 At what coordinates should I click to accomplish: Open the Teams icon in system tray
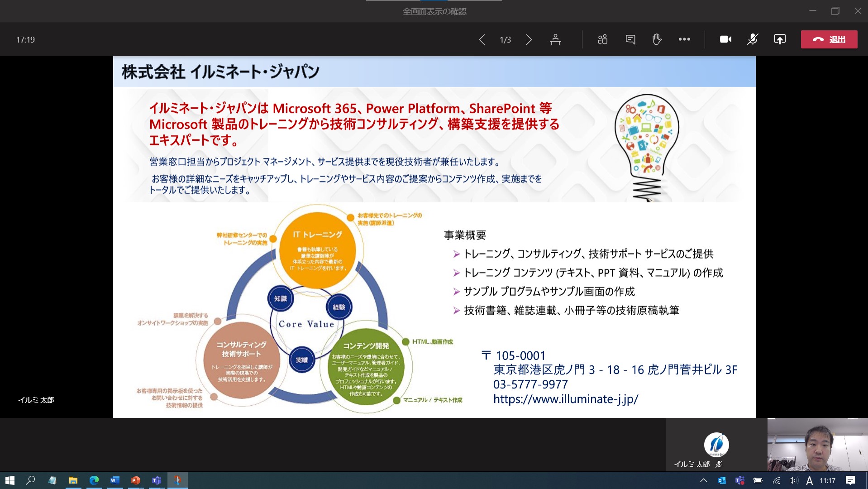(740, 480)
